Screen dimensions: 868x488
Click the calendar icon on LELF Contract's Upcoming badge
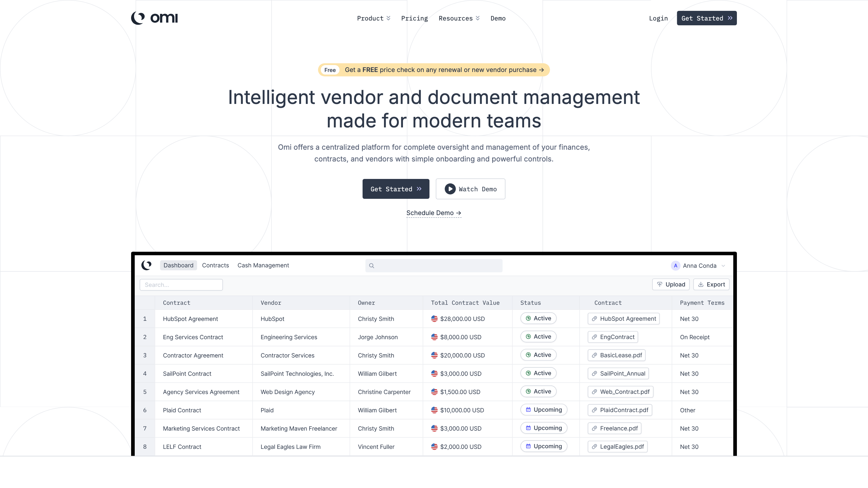click(528, 446)
